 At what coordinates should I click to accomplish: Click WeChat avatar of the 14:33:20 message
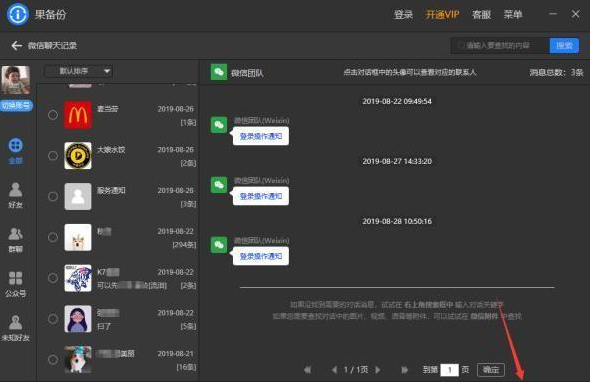[219, 185]
